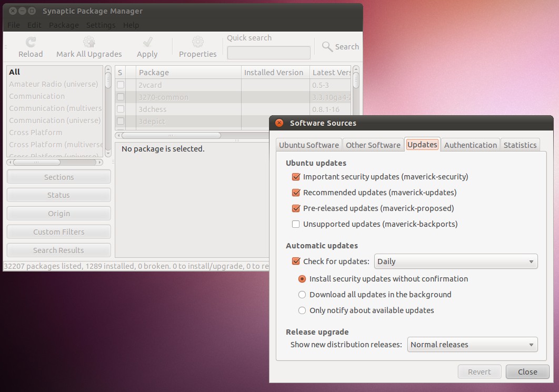Screen dimensions: 559x392
Task: Select Amateur Radio (universe) section
Action: (x=54, y=84)
